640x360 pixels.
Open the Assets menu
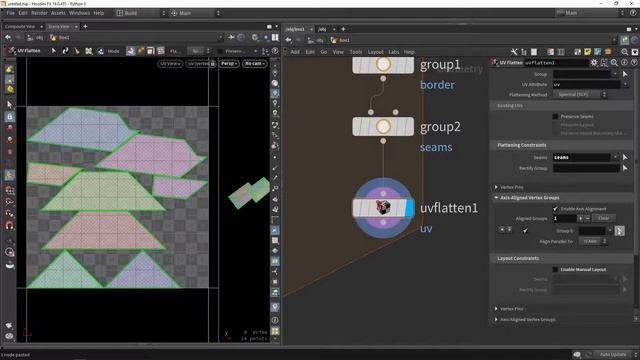point(58,13)
